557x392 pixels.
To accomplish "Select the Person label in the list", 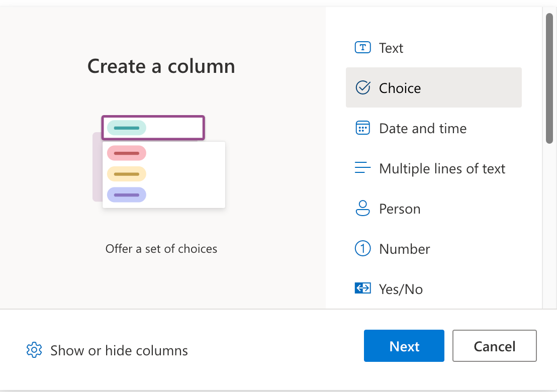I will point(399,209).
